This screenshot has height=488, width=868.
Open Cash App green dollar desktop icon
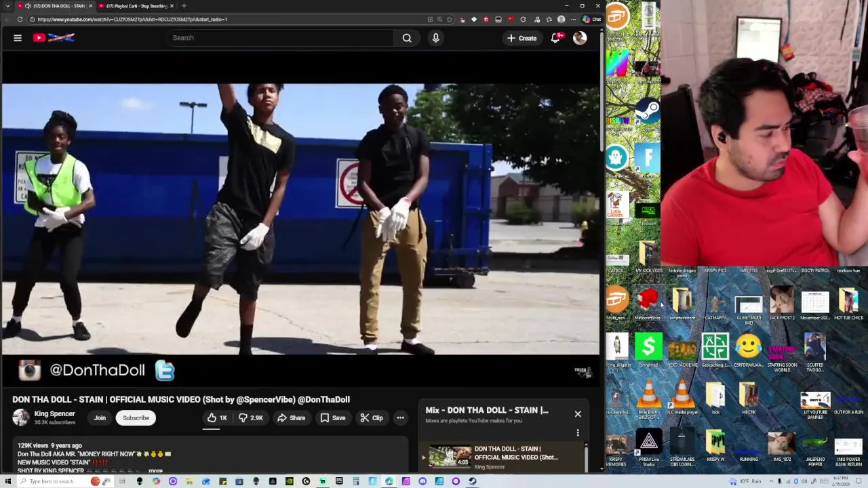click(x=648, y=350)
